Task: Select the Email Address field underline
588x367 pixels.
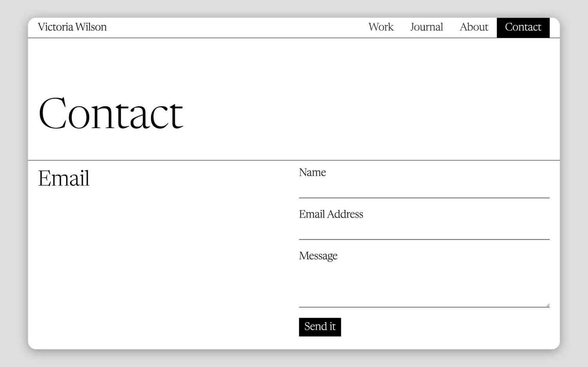Action: (423, 239)
